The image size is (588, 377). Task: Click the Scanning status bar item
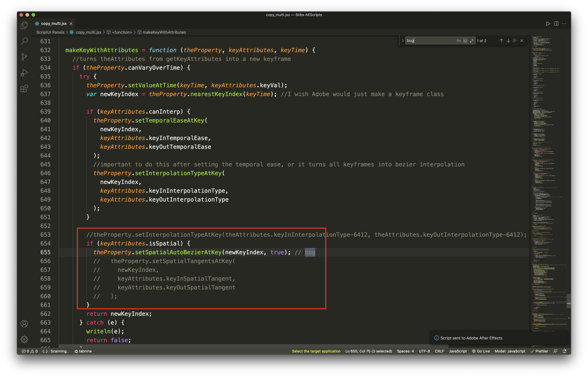pos(55,351)
